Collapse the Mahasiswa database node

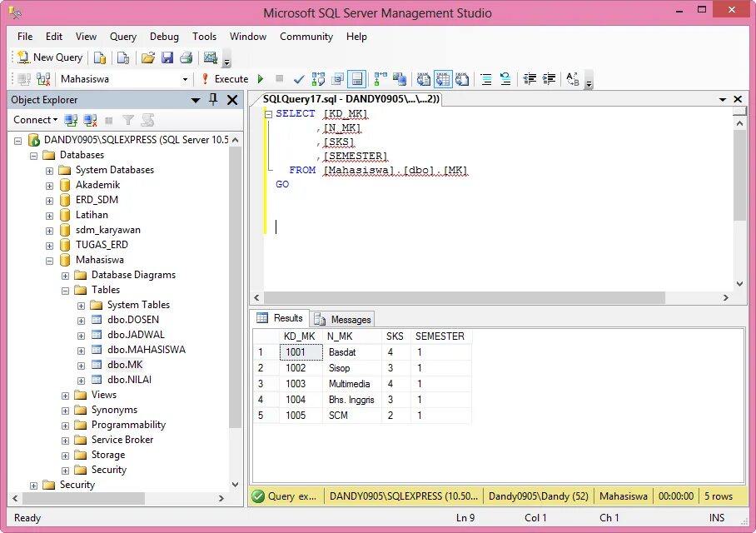(x=50, y=261)
